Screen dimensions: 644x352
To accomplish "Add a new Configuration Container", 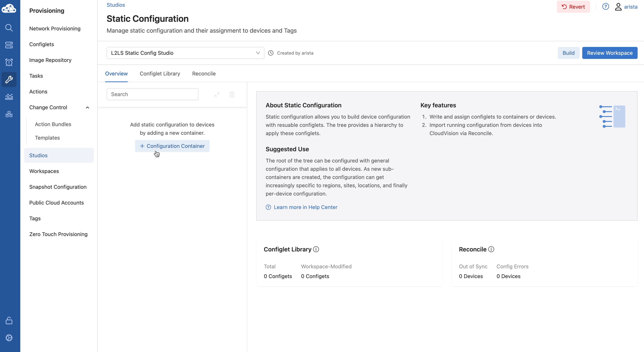I will click(x=172, y=146).
